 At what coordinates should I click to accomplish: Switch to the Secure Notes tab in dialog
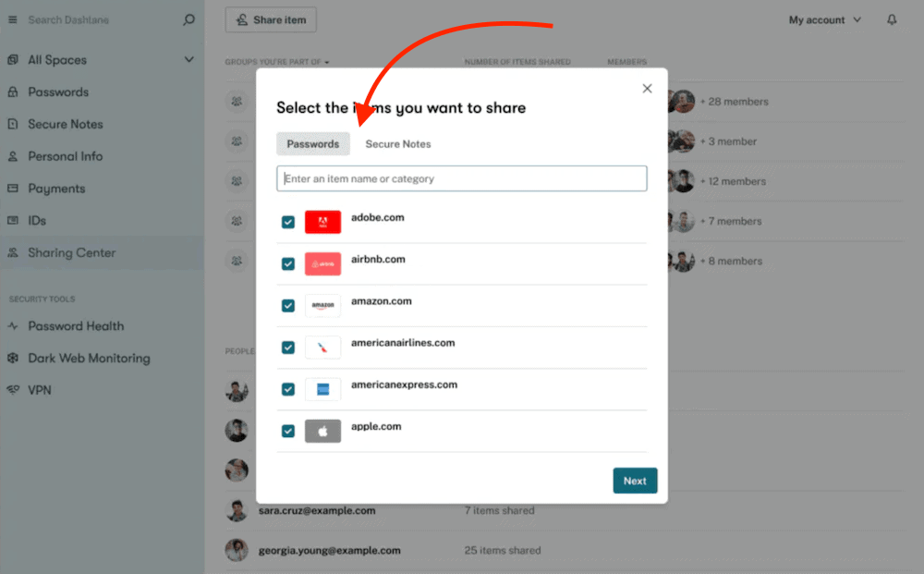coord(398,144)
